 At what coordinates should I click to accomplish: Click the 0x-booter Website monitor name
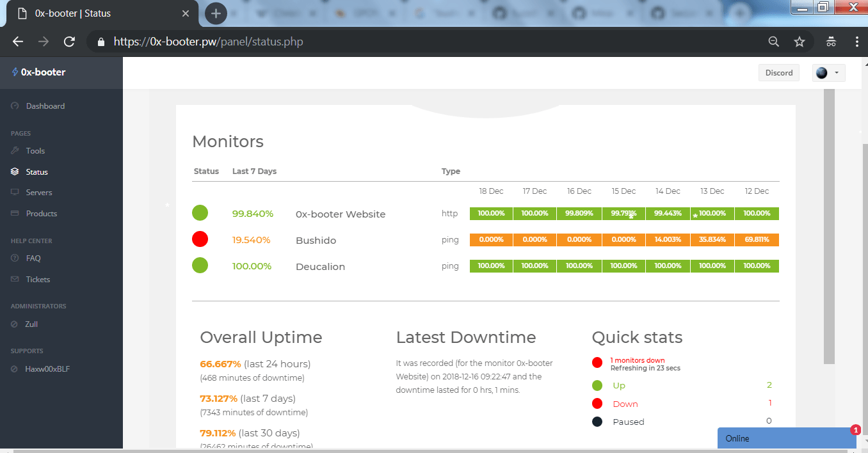[x=341, y=214]
